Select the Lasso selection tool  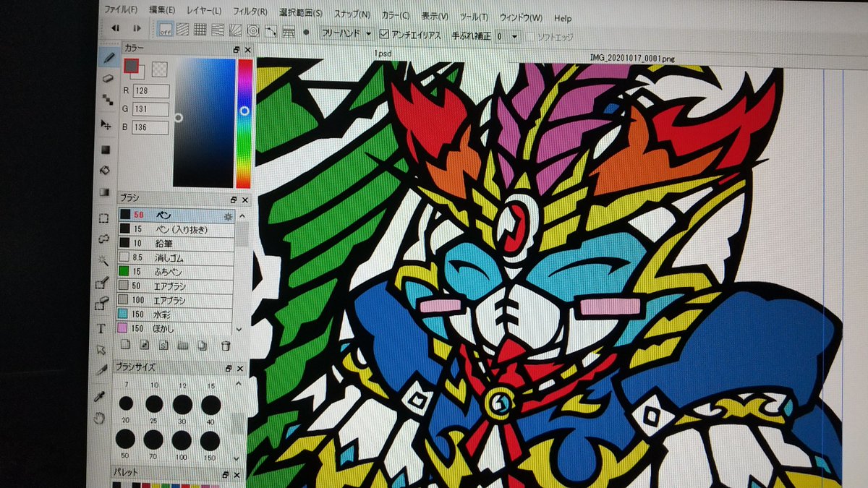[x=103, y=239]
